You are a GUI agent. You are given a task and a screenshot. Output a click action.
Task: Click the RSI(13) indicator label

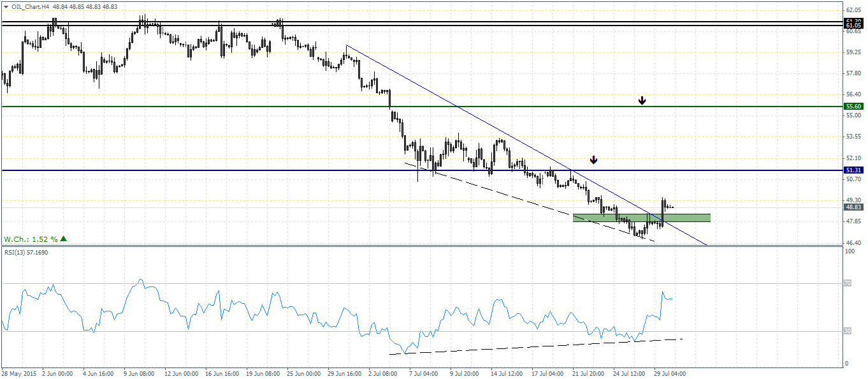tap(25, 253)
